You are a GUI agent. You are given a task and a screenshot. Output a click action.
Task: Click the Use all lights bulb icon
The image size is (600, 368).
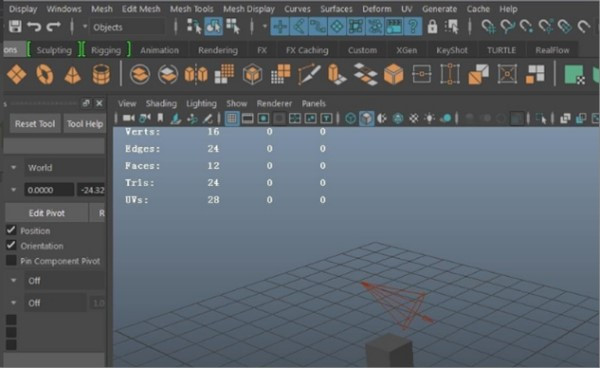point(430,118)
